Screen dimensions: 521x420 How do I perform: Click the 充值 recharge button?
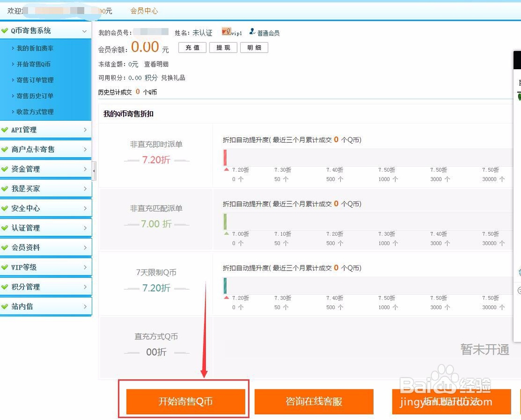(192, 48)
